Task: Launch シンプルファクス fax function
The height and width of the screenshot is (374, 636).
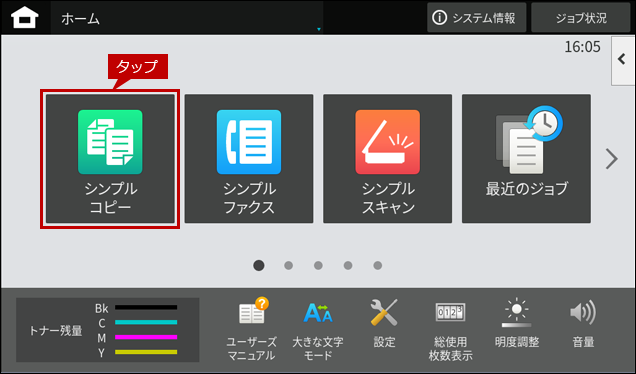Action: click(x=249, y=159)
